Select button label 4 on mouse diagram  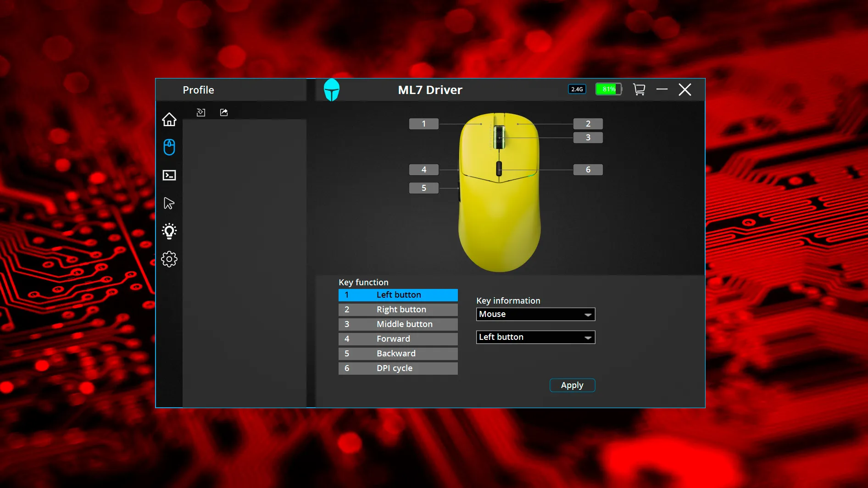point(424,170)
